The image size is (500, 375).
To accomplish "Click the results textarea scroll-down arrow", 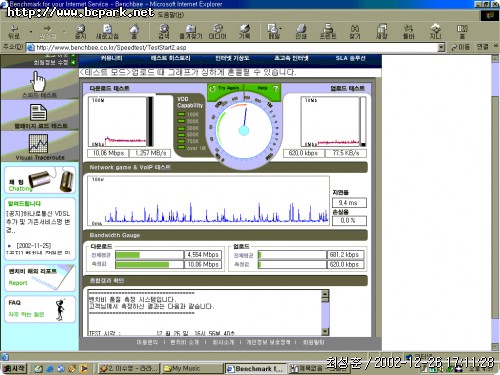I will pyautogui.click(x=325, y=331).
